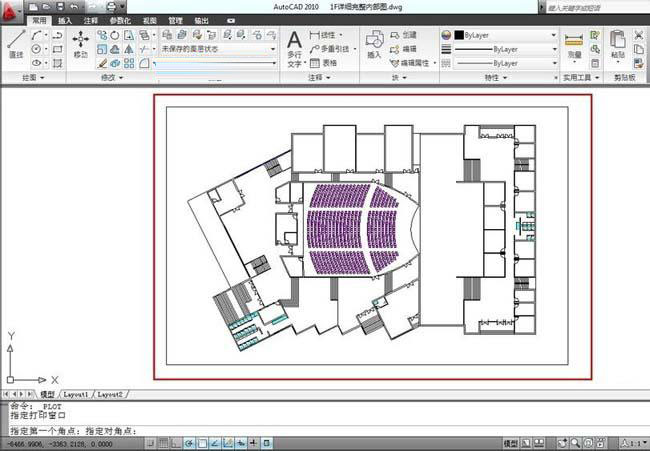Switch to the Layout1 tab
This screenshot has height=451, width=650.
point(76,394)
